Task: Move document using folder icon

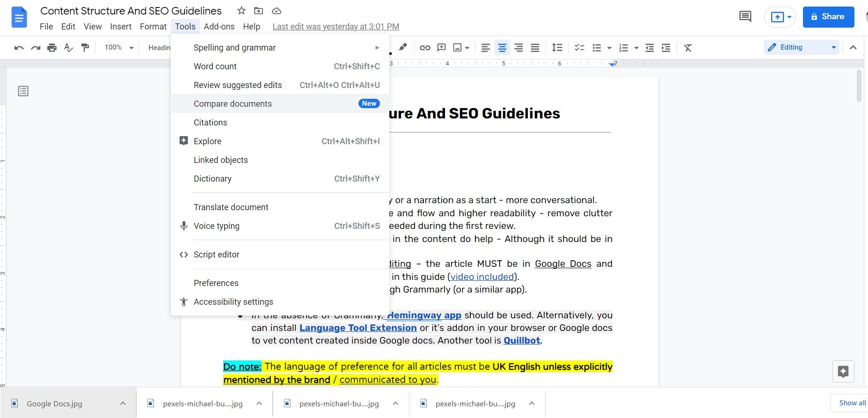Action: pyautogui.click(x=258, y=10)
